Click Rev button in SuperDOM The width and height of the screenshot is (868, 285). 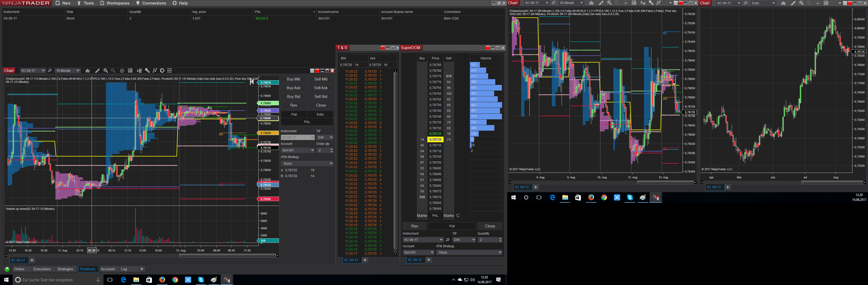pyautogui.click(x=414, y=226)
